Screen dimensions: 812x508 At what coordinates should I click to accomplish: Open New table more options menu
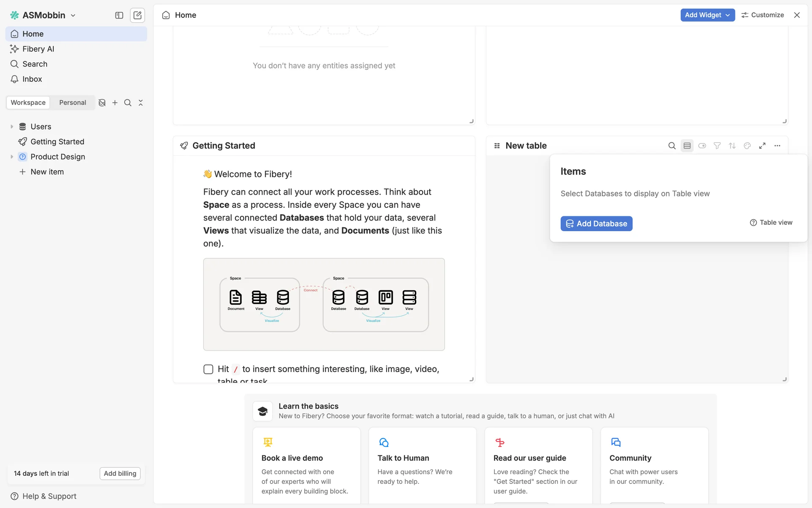[x=777, y=146]
